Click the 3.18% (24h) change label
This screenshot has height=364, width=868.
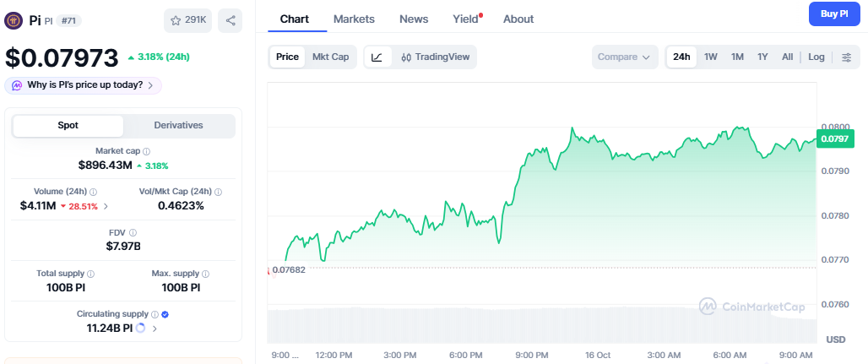(x=159, y=57)
